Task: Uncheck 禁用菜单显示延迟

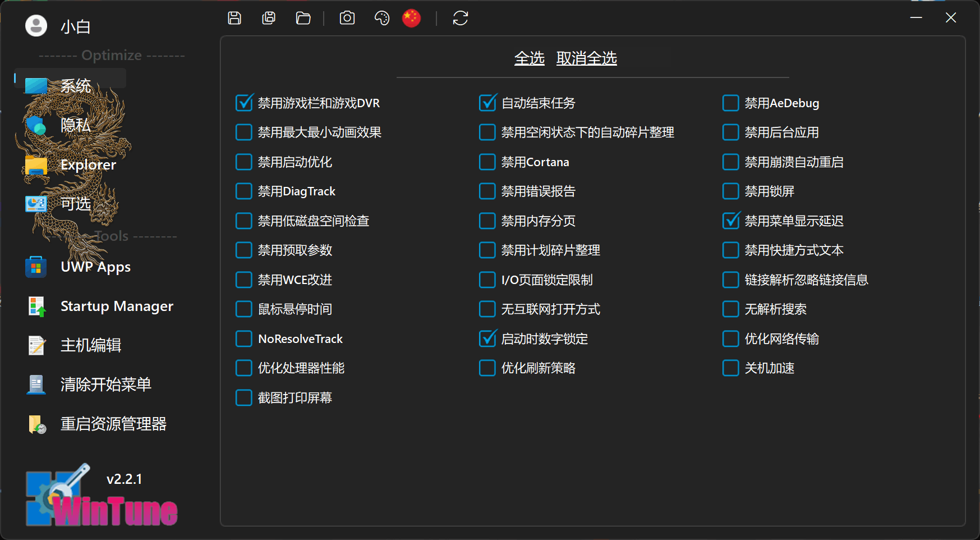Action: pos(731,221)
